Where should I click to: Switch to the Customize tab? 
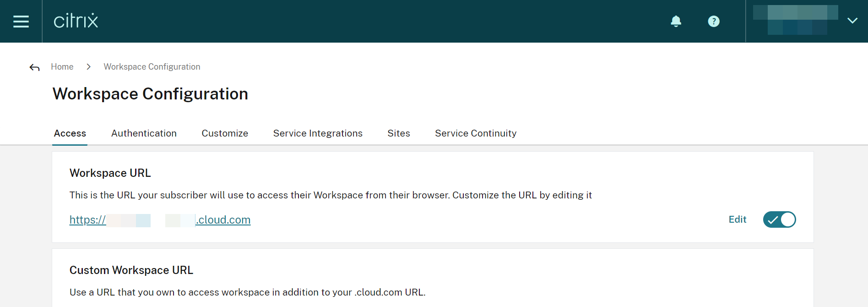[x=225, y=133]
